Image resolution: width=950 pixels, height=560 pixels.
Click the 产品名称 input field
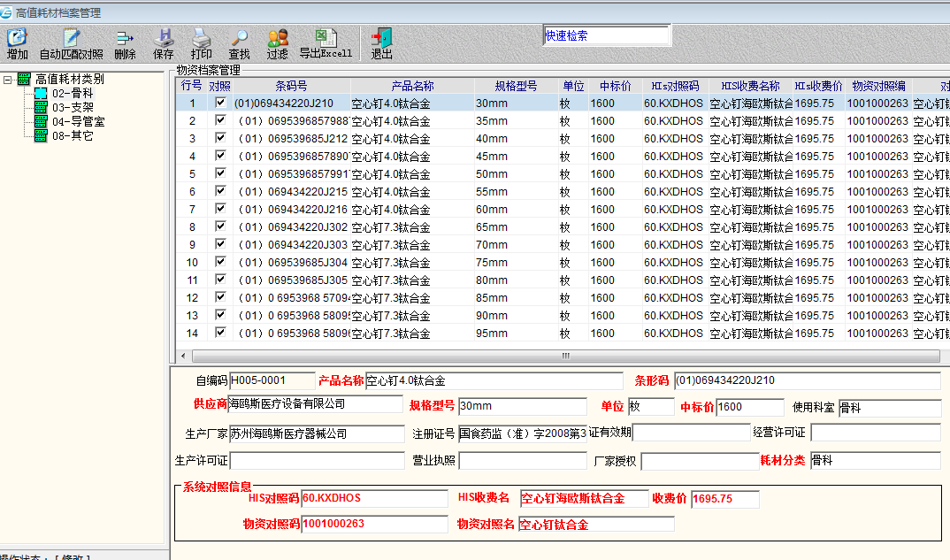coord(494,381)
